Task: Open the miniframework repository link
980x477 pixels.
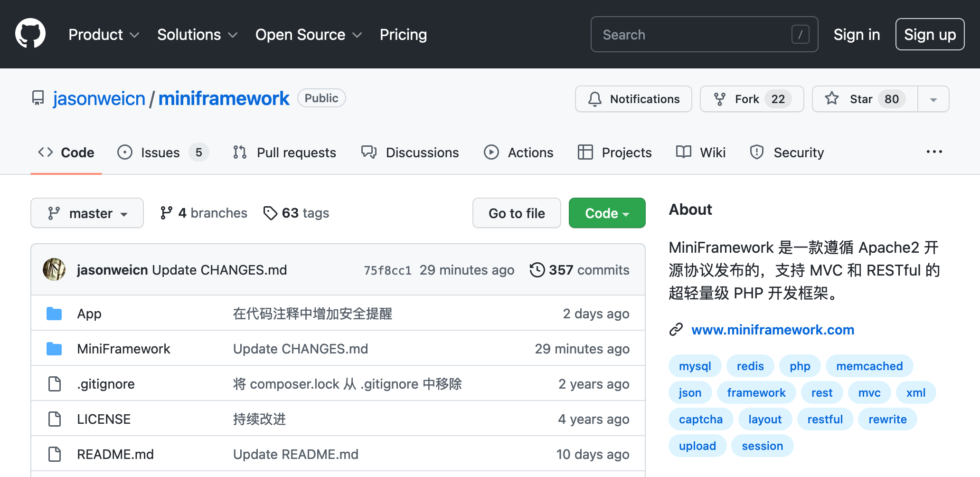Action: click(224, 98)
